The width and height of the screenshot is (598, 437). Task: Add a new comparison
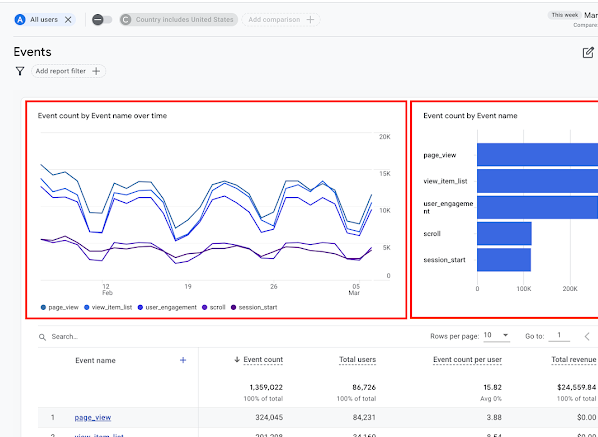pos(281,20)
